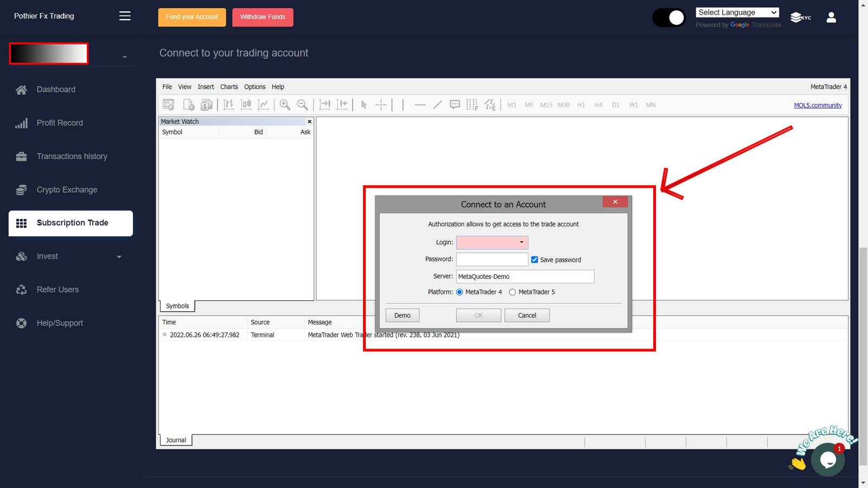The width and height of the screenshot is (868, 488).
Task: Open the user profile icon
Action: tap(831, 17)
